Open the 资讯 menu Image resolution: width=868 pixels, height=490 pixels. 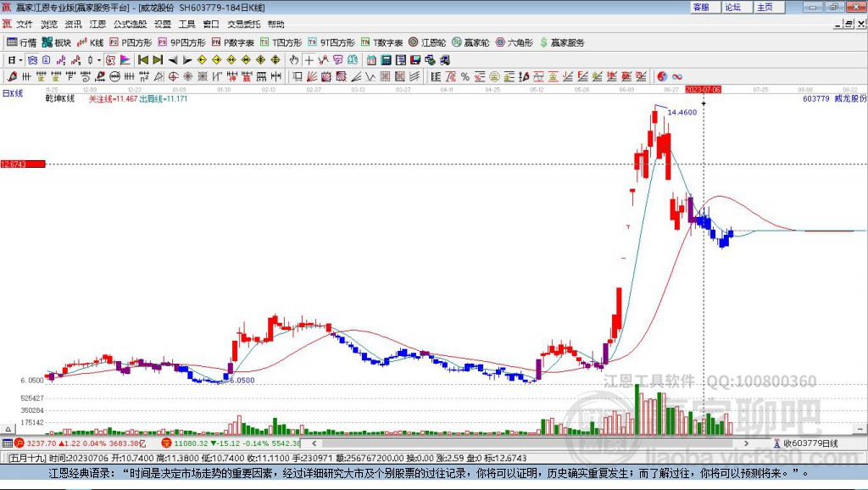click(x=74, y=25)
